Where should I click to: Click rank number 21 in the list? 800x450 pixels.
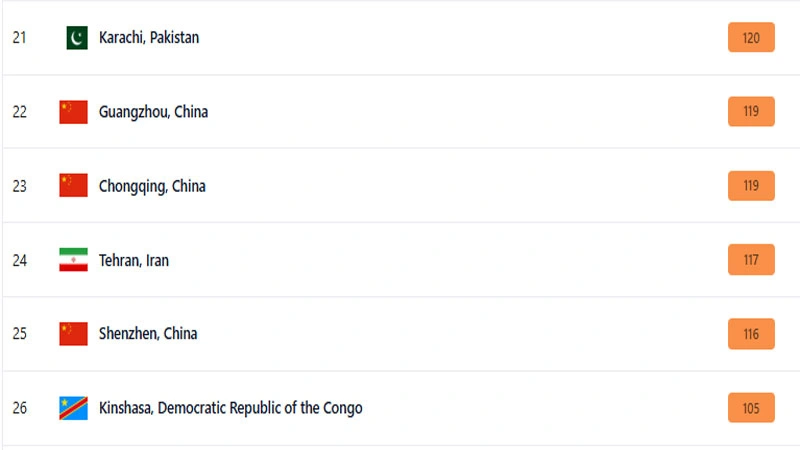[x=20, y=38]
